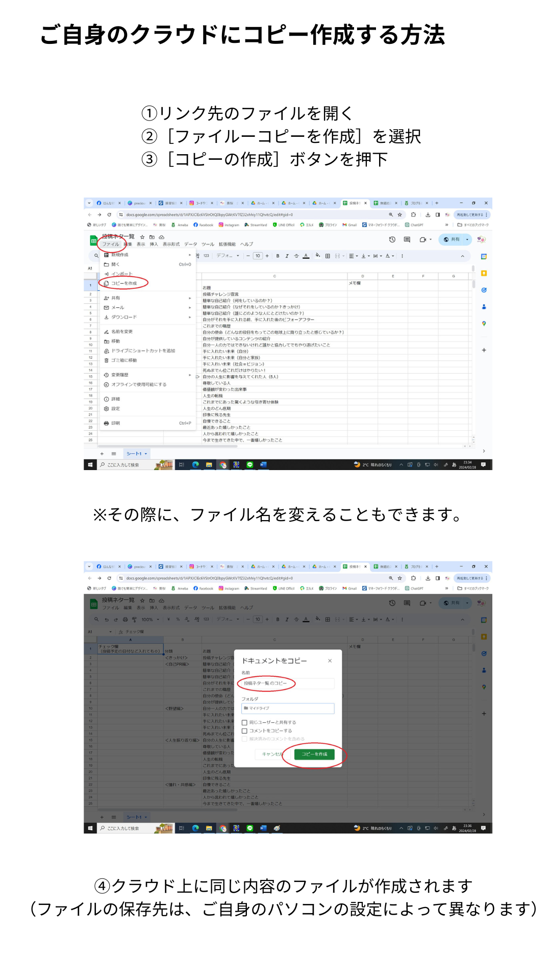Click version history clock icon in upper screenshot
Screen dimensions: 551x980
pos(392,239)
